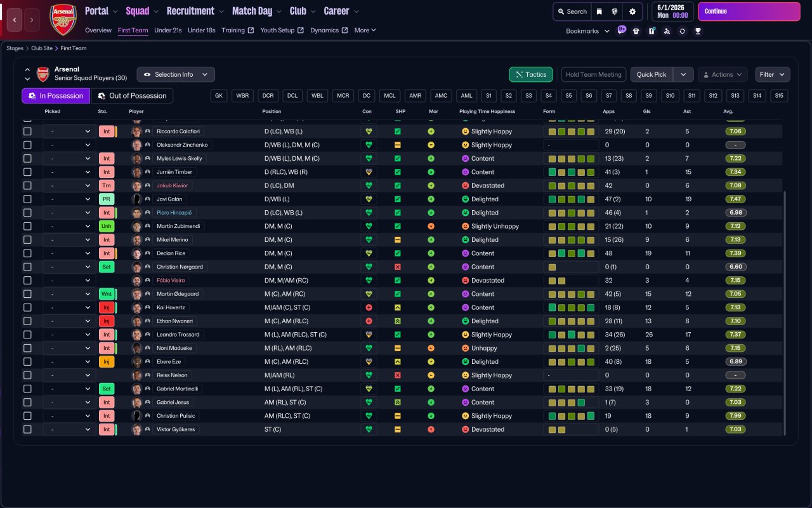Screen dimensions: 812x508
Task: Click Christian Nørgaard's red X sharpness icon
Action: [398, 267]
